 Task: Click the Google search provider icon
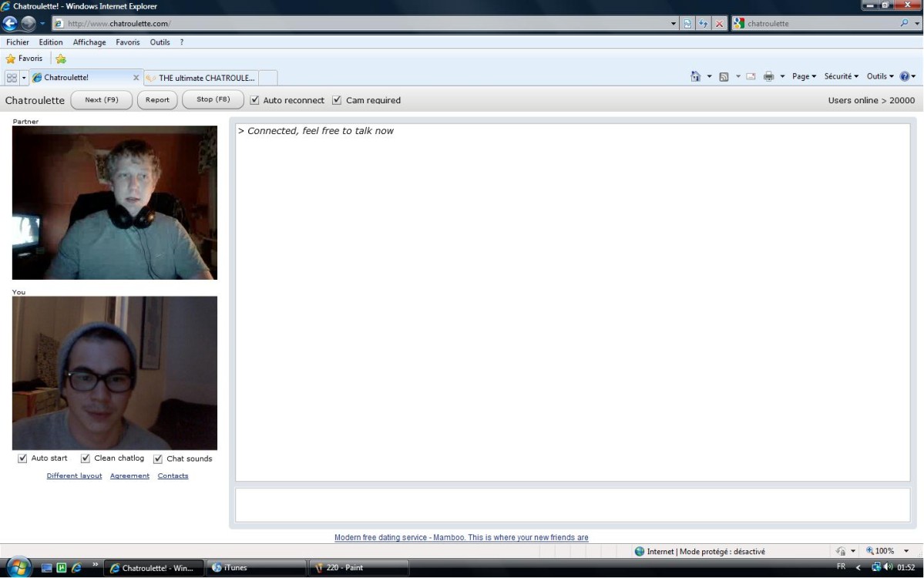coord(739,24)
